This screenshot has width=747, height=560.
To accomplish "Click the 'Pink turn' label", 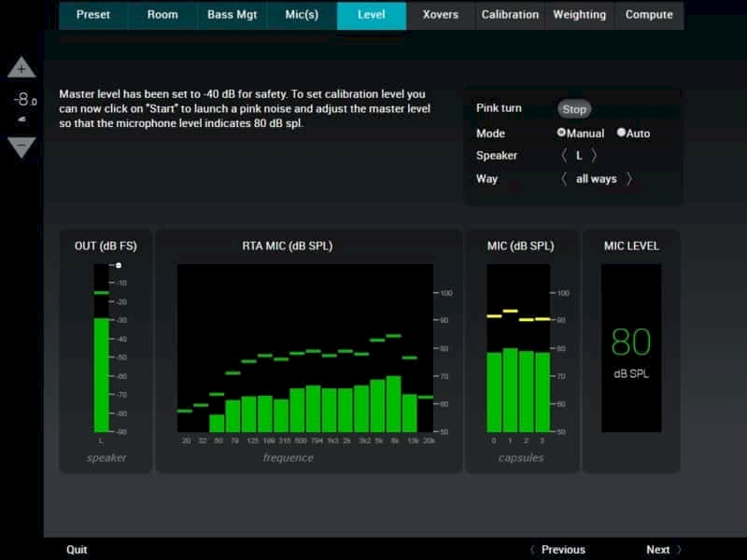I will pyautogui.click(x=499, y=108).
